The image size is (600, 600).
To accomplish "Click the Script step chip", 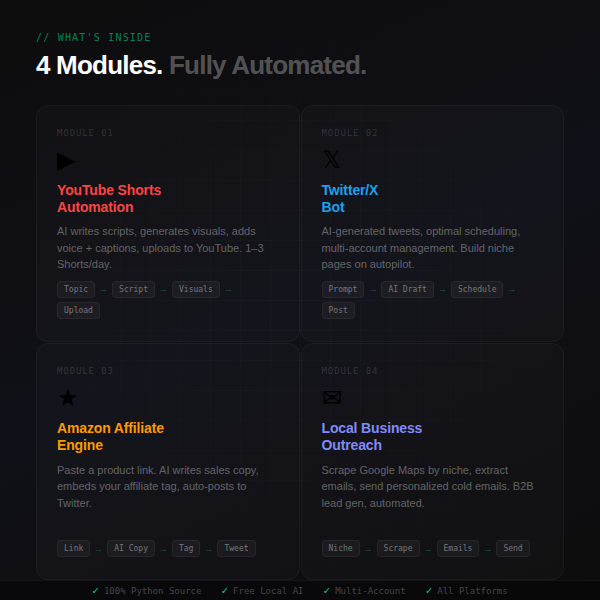I will [x=133, y=289].
